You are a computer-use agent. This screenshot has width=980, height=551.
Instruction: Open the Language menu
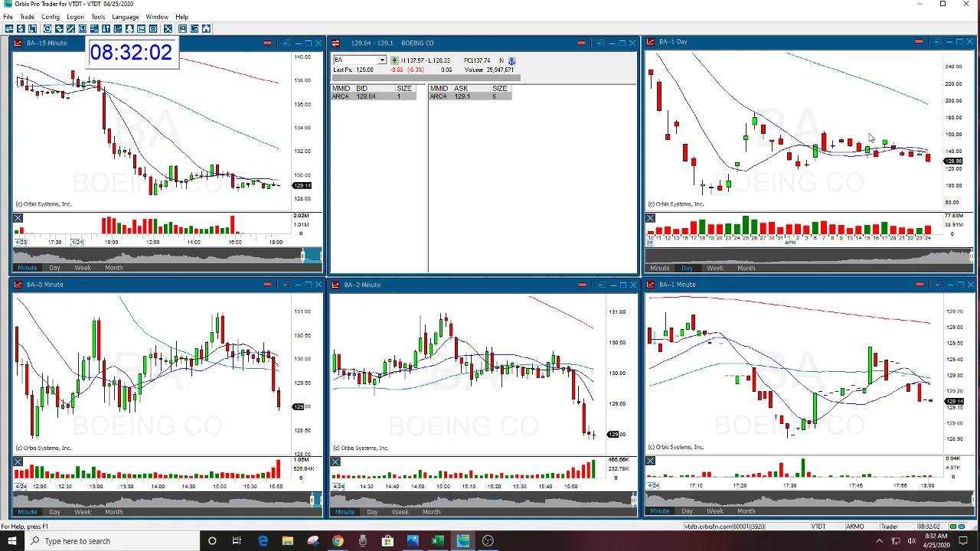click(126, 17)
